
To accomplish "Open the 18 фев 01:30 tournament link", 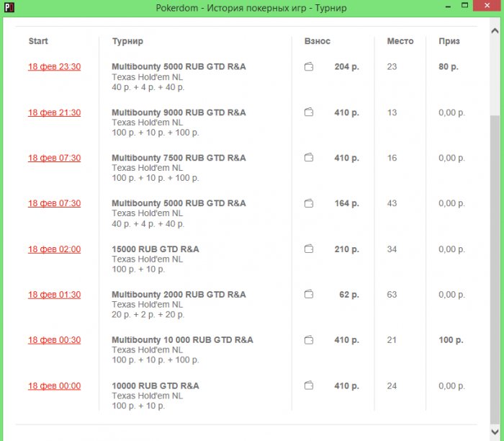I will pyautogui.click(x=54, y=295).
